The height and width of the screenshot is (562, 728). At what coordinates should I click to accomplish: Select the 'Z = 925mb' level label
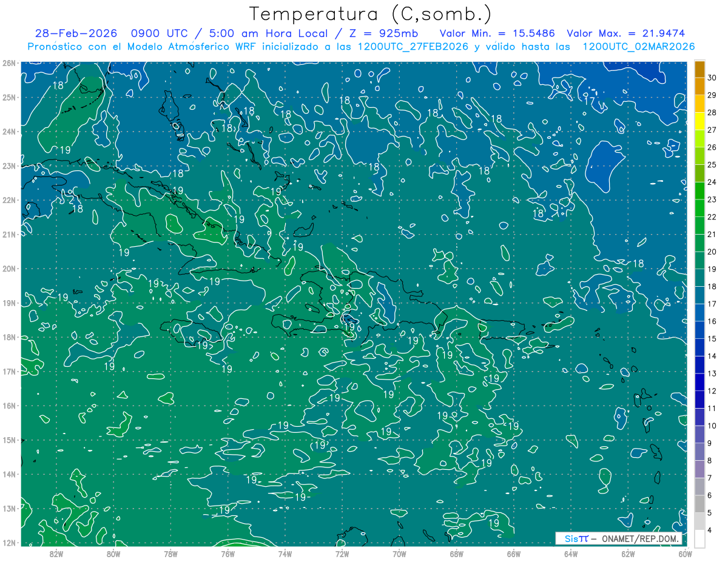[x=386, y=33]
